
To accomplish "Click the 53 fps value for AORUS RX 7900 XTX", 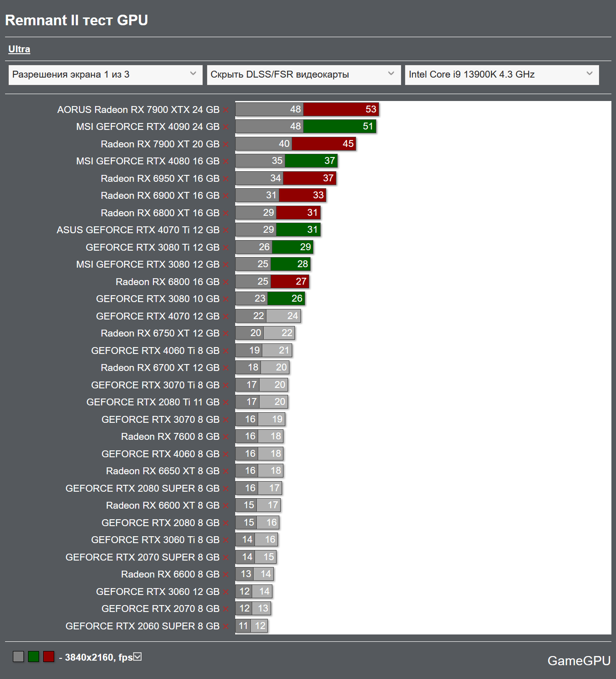I will (371, 109).
